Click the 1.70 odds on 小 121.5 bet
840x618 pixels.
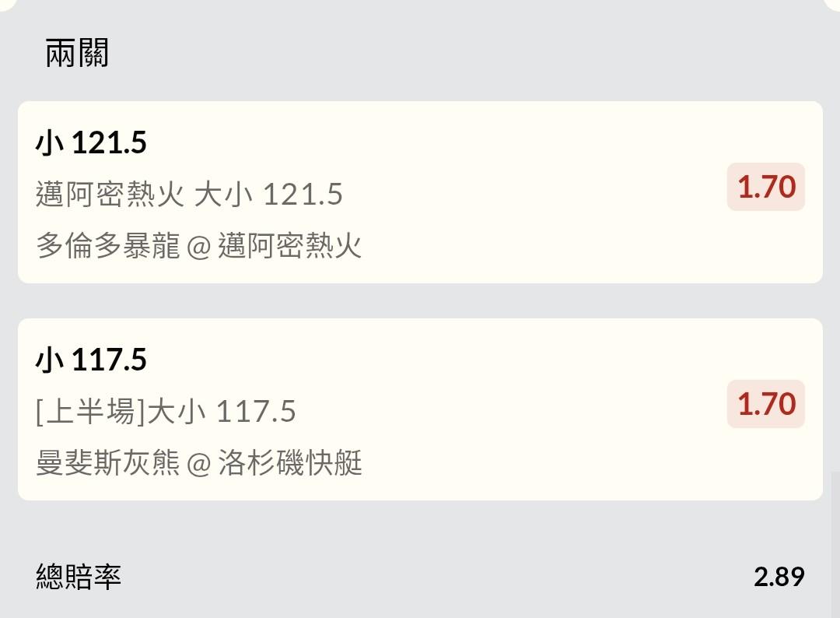[766, 187]
